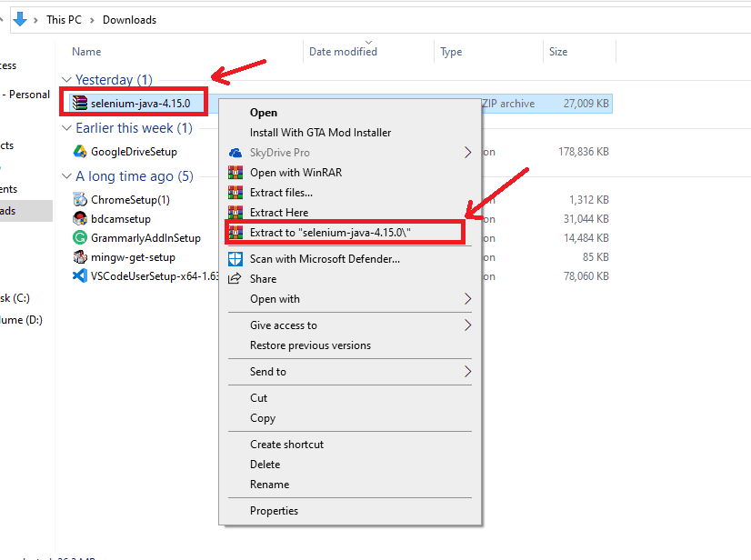751x560 pixels.
Task: Open Properties from the context menu
Action: (274, 511)
